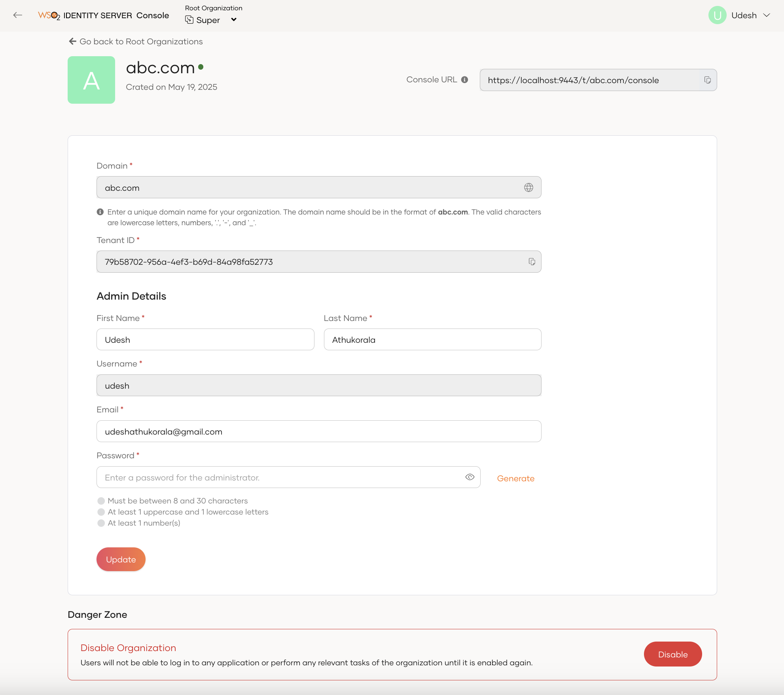The height and width of the screenshot is (695, 784).
Task: Click the red Disable button
Action: (x=673, y=654)
